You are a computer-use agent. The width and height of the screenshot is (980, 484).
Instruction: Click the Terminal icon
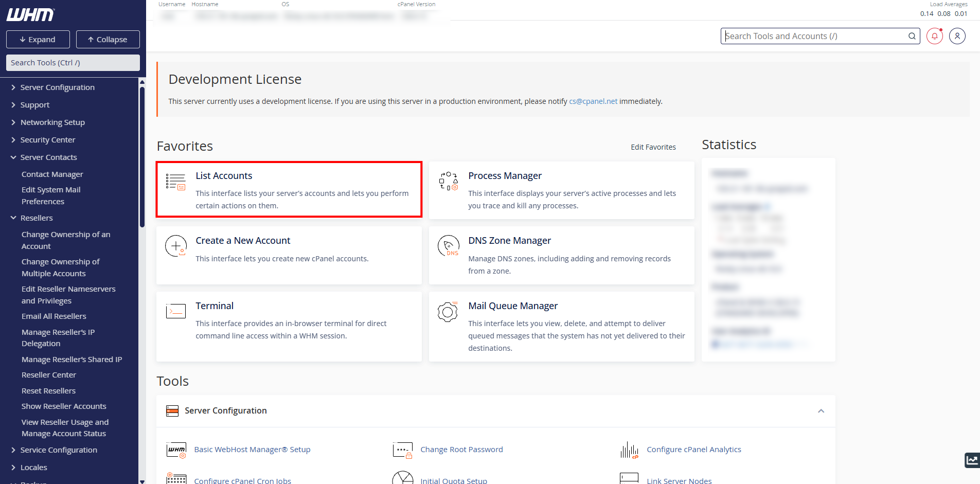[x=176, y=311]
